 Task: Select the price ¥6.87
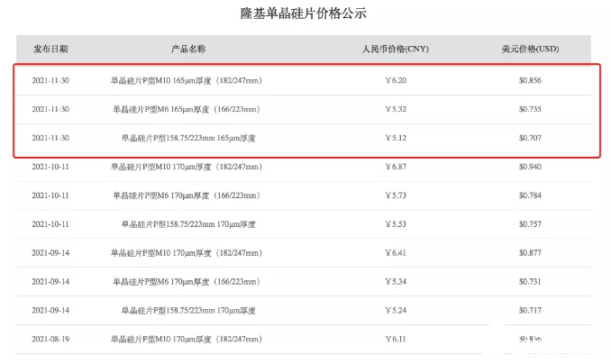(x=396, y=168)
